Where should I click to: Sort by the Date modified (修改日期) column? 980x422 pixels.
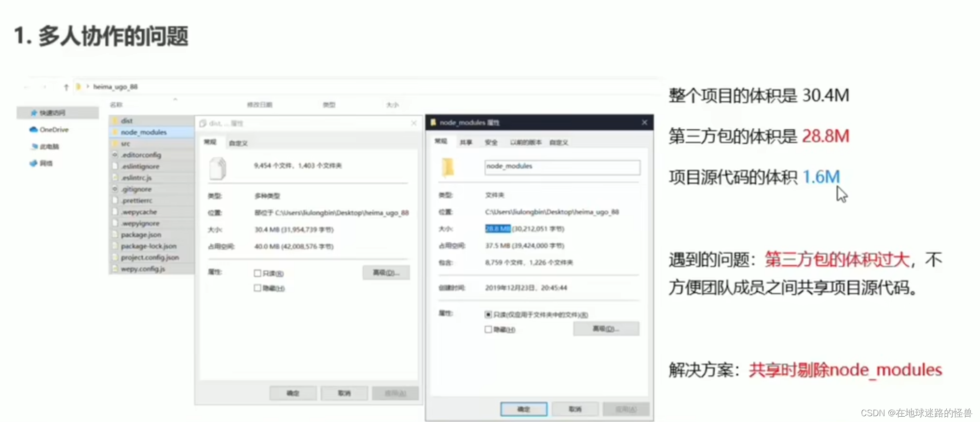(259, 105)
